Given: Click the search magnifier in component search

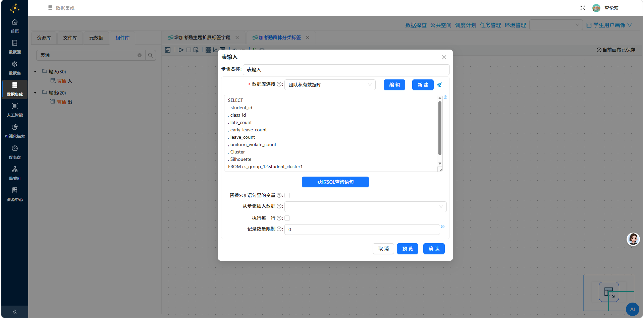Looking at the screenshot, I should 151,55.
